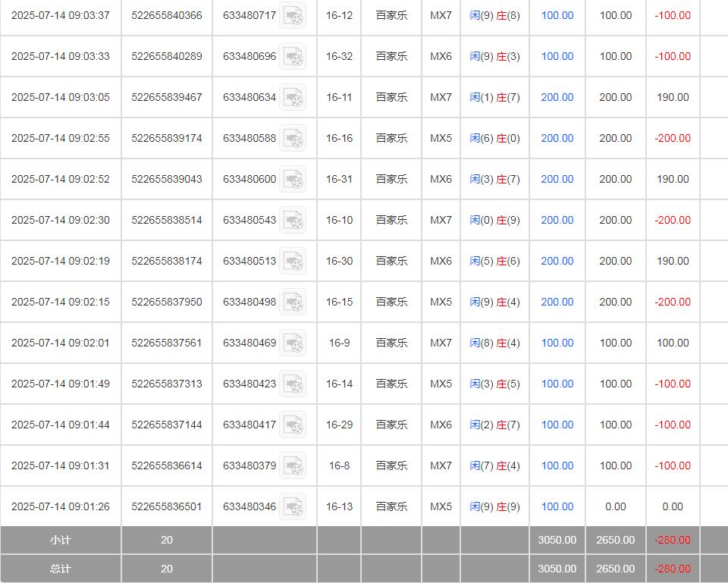Select blue 100.00 amount for order 522655836501

(x=557, y=506)
